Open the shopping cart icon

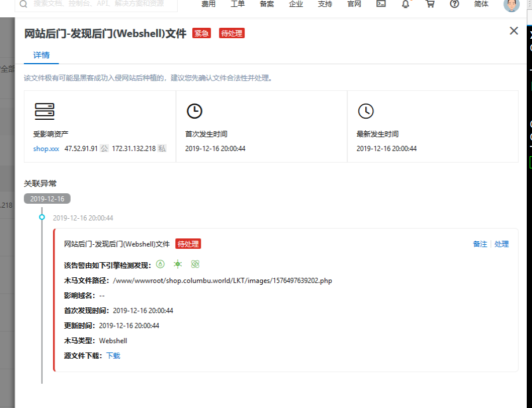[430, 3]
